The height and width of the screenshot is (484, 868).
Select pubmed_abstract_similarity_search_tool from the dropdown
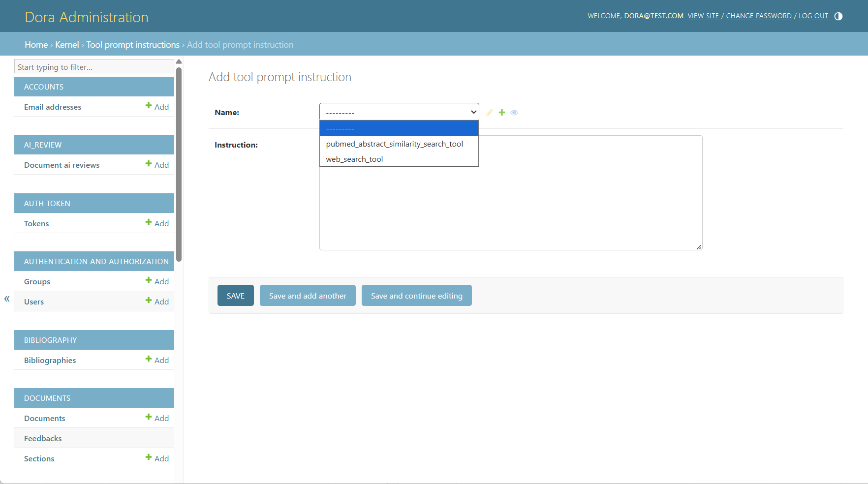click(x=394, y=144)
